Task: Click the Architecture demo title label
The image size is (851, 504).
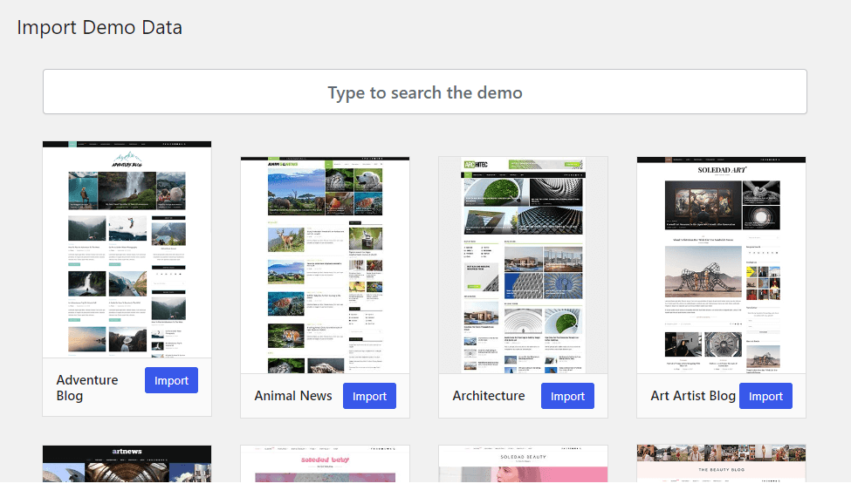Action: click(489, 396)
